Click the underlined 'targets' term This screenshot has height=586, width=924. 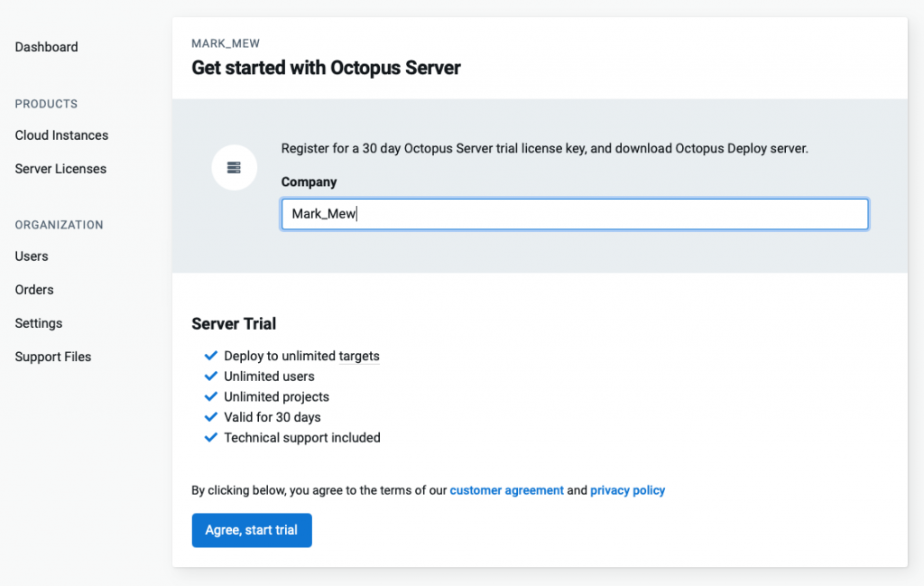click(359, 356)
